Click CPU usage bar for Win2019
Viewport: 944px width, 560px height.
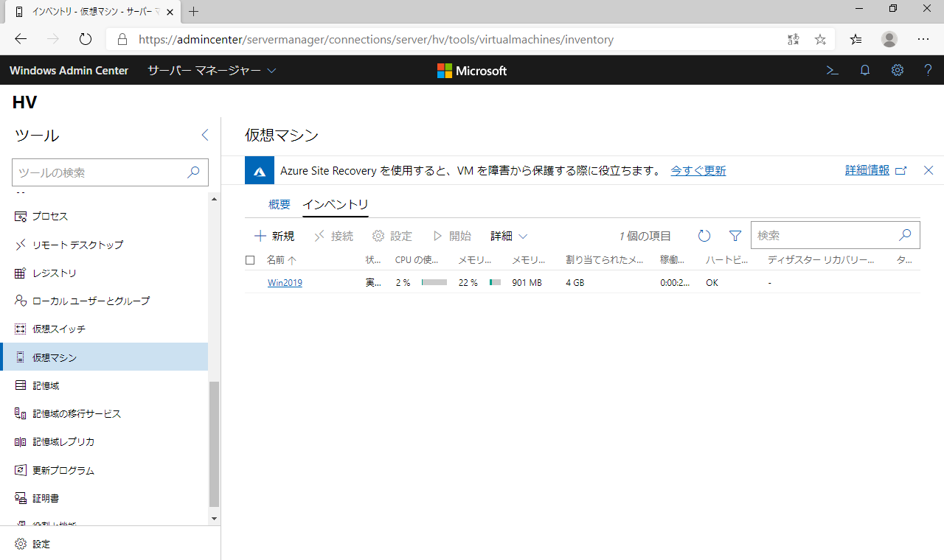click(434, 282)
